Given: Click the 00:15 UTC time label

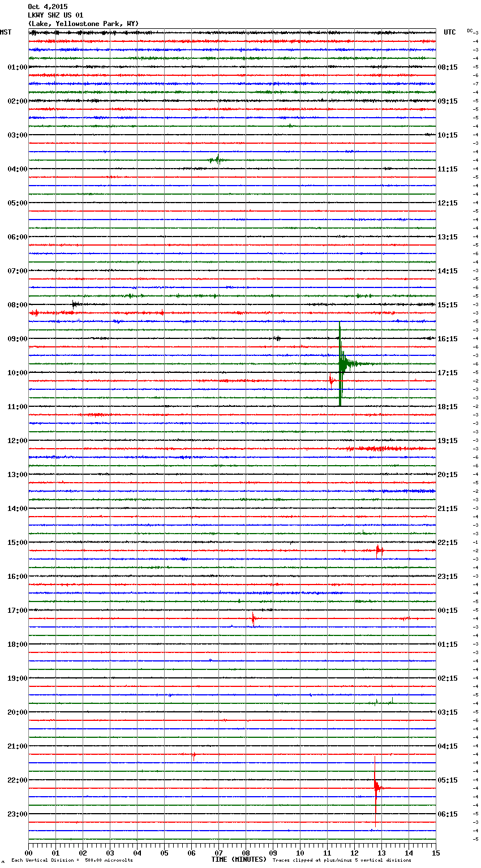Looking at the screenshot, I should tap(448, 611).
